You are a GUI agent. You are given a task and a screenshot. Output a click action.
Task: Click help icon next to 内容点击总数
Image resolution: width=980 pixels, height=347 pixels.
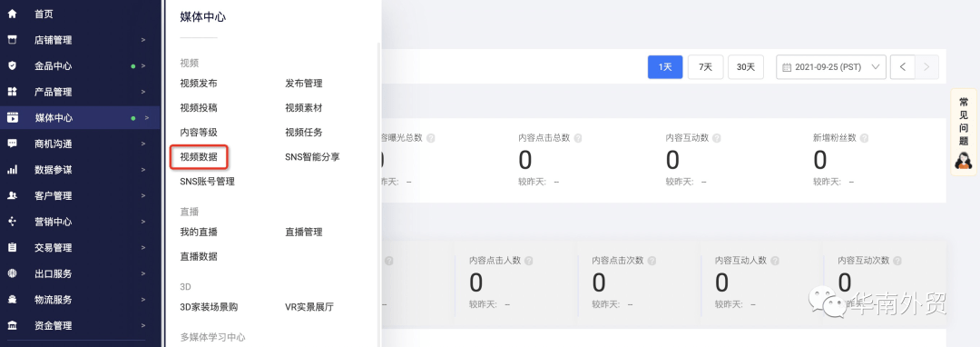point(578,137)
